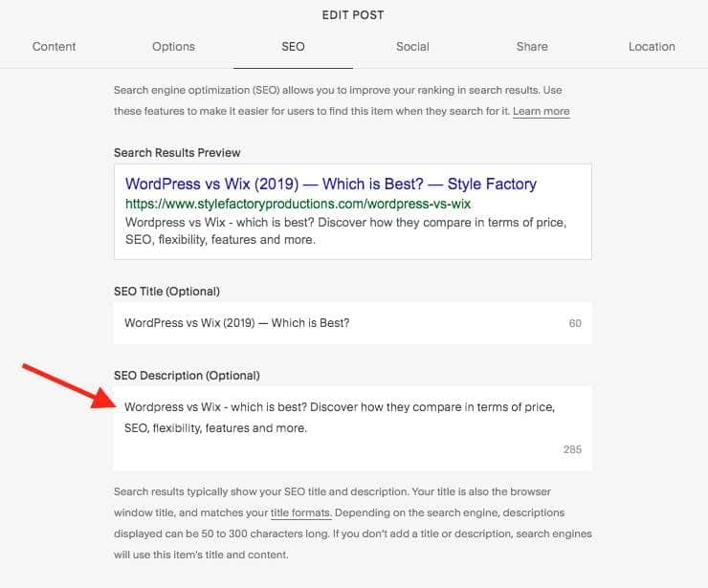Click the SEO Title character counter 60

(575, 323)
